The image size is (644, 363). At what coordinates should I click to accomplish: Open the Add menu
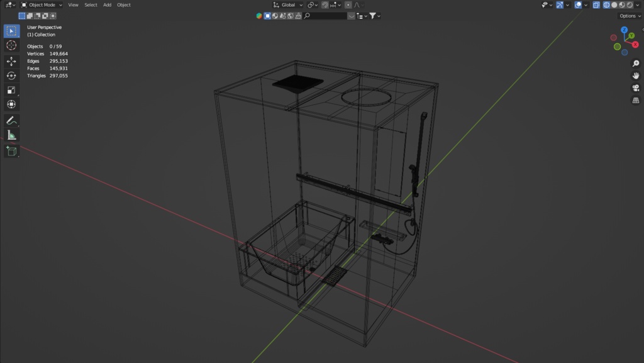point(107,5)
